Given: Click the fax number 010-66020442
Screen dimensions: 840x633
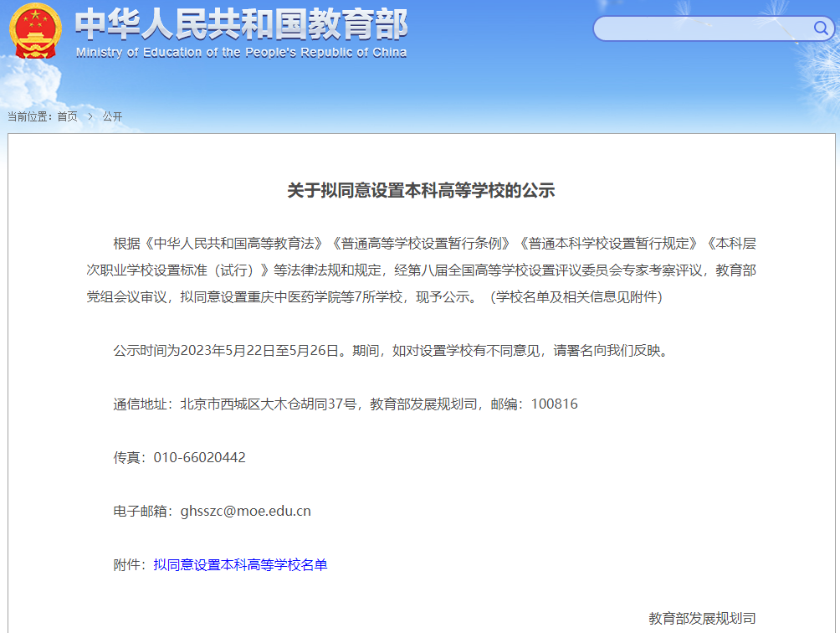Looking at the screenshot, I should point(199,458).
